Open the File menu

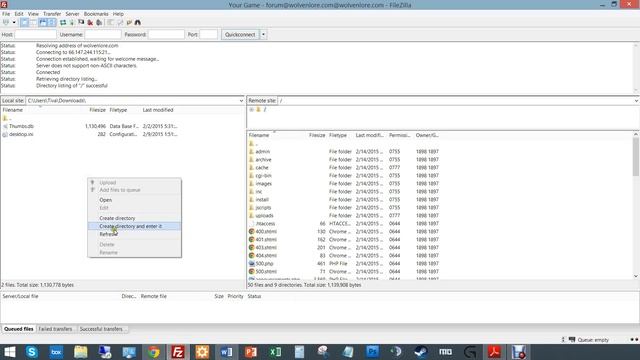coord(6,14)
